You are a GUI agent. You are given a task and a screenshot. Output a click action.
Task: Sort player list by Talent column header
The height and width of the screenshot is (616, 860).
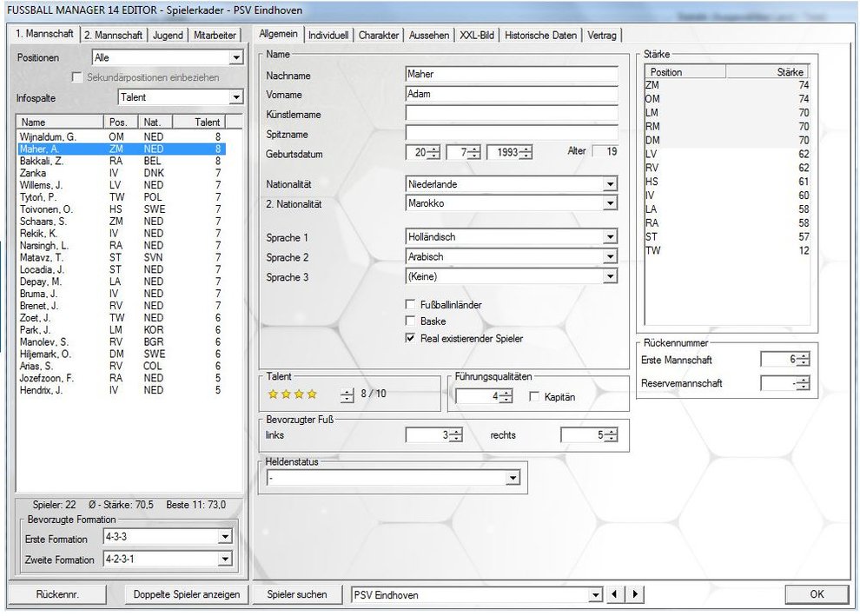pyautogui.click(x=200, y=122)
